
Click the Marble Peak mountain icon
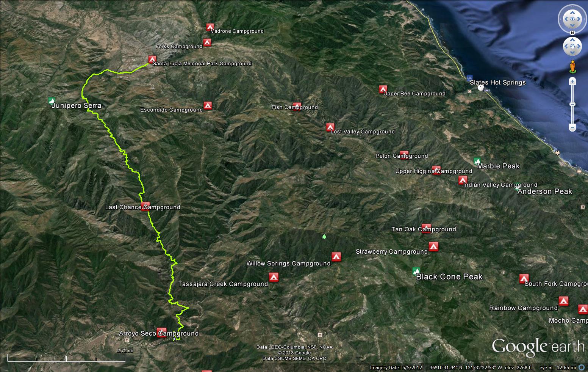(x=477, y=161)
